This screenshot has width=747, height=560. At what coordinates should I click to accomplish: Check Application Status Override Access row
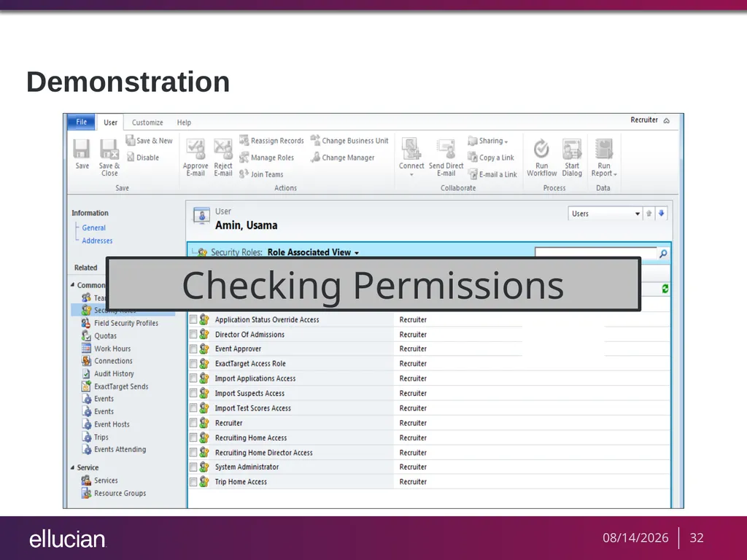[193, 319]
